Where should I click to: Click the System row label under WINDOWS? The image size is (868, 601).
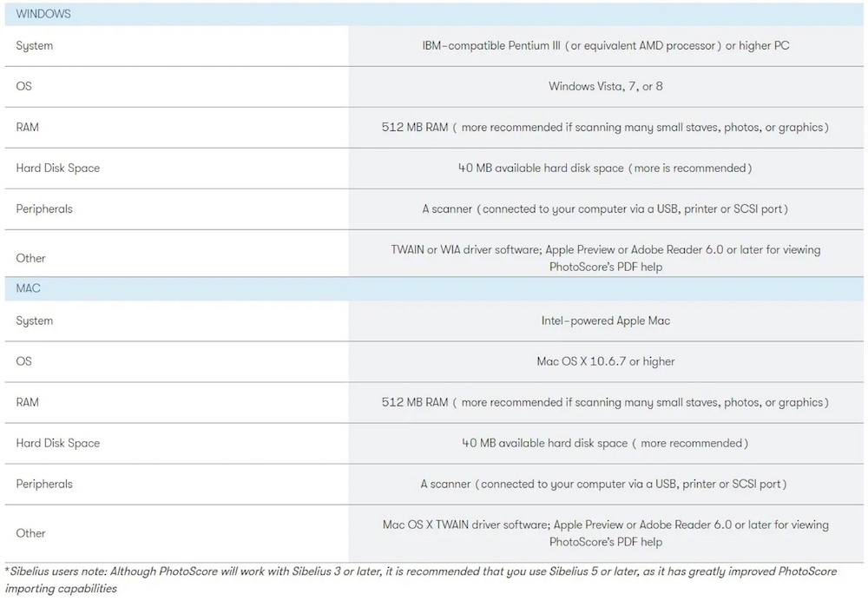click(x=35, y=46)
